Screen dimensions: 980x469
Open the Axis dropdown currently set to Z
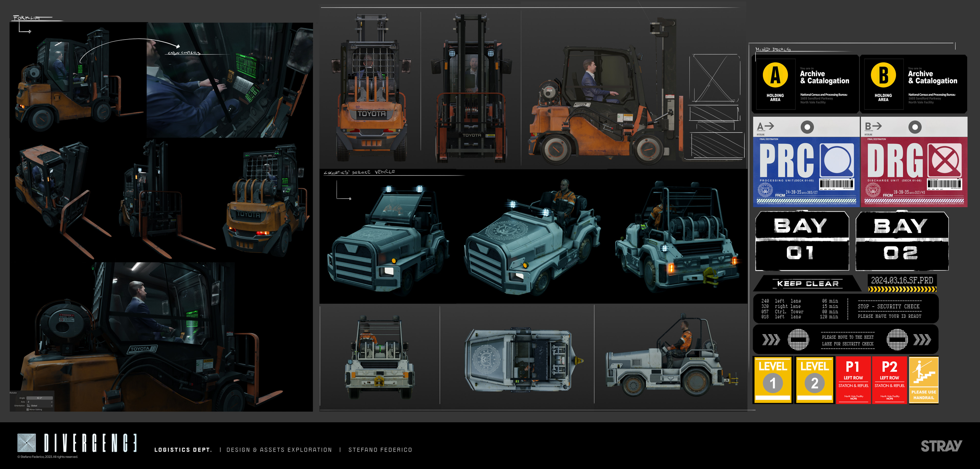(x=40, y=402)
